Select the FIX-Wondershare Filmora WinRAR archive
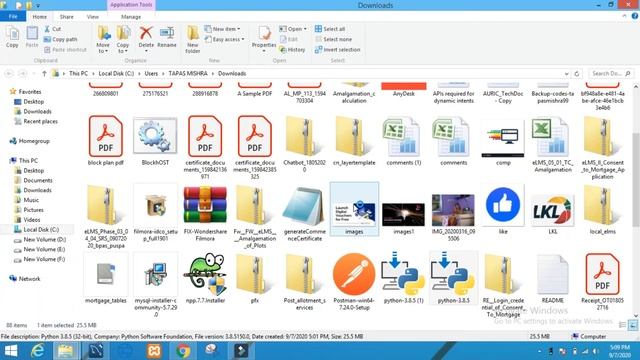Image resolution: width=640 pixels, height=360 pixels. [x=205, y=205]
